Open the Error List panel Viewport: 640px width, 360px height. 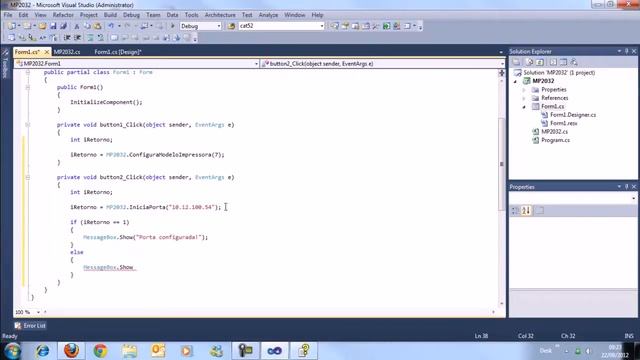pos(30,326)
